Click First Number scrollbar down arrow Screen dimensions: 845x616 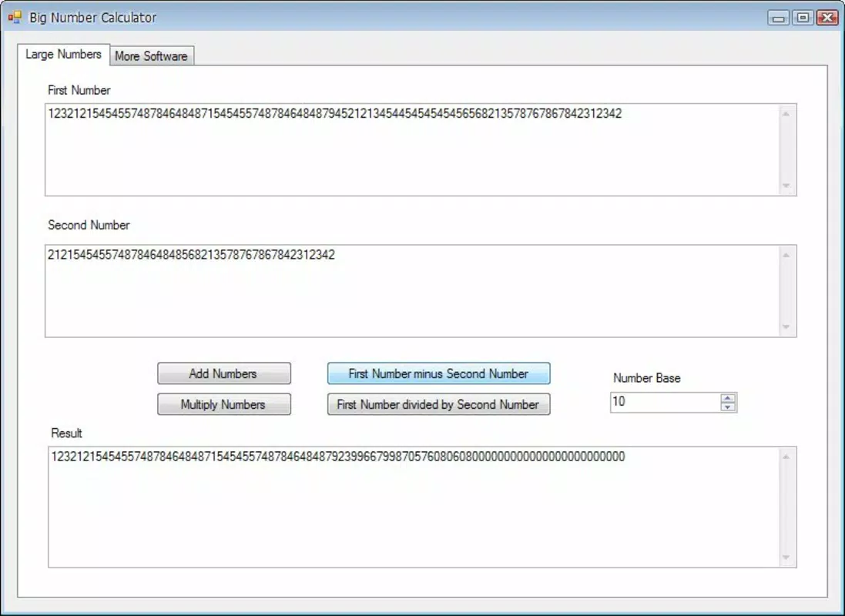(x=786, y=186)
